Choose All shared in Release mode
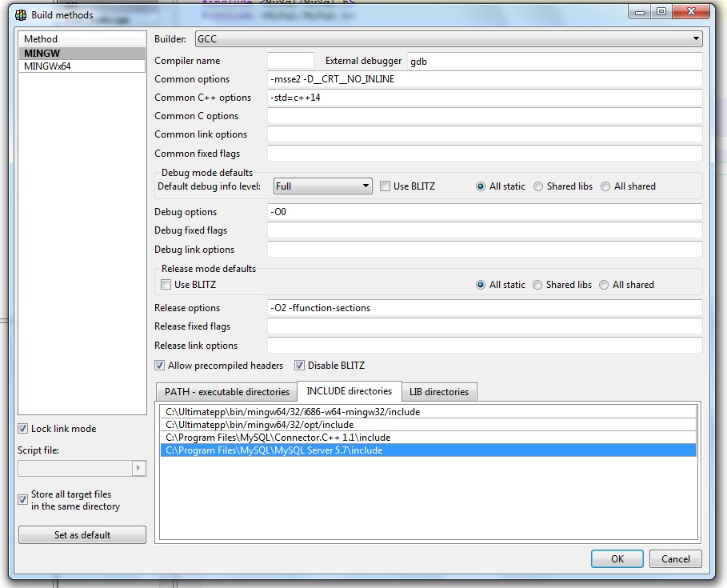This screenshot has width=727, height=588. [605, 285]
